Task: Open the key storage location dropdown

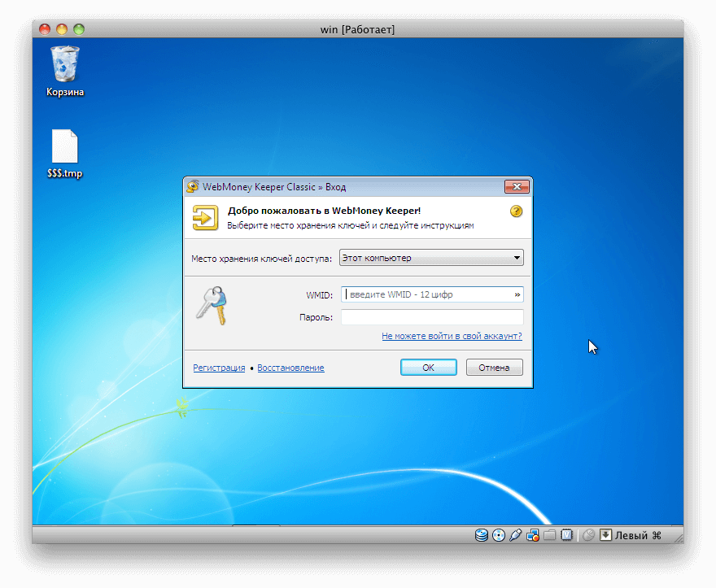Action: [x=431, y=258]
